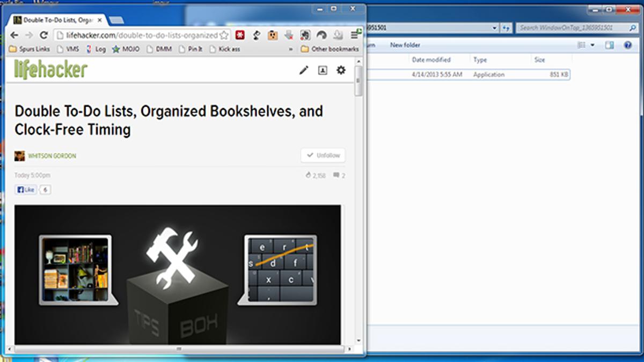Toggle Unfollow for Whitson Gordon

coord(323,156)
